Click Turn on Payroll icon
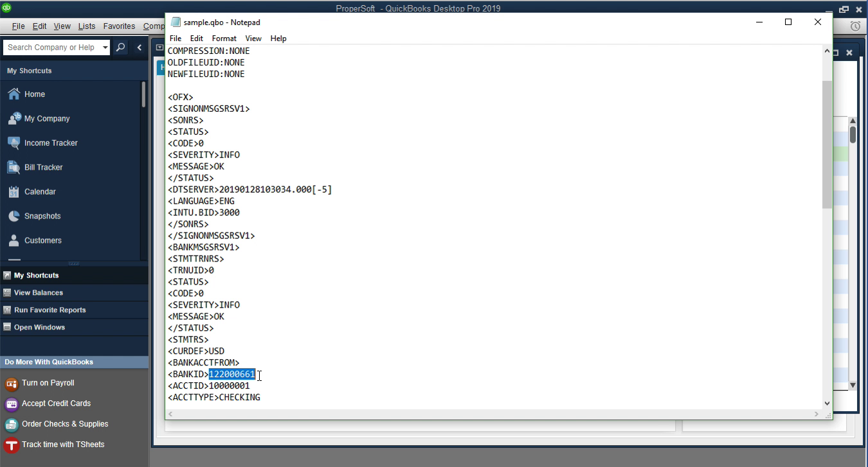Image resolution: width=868 pixels, height=467 pixels. [x=11, y=383]
